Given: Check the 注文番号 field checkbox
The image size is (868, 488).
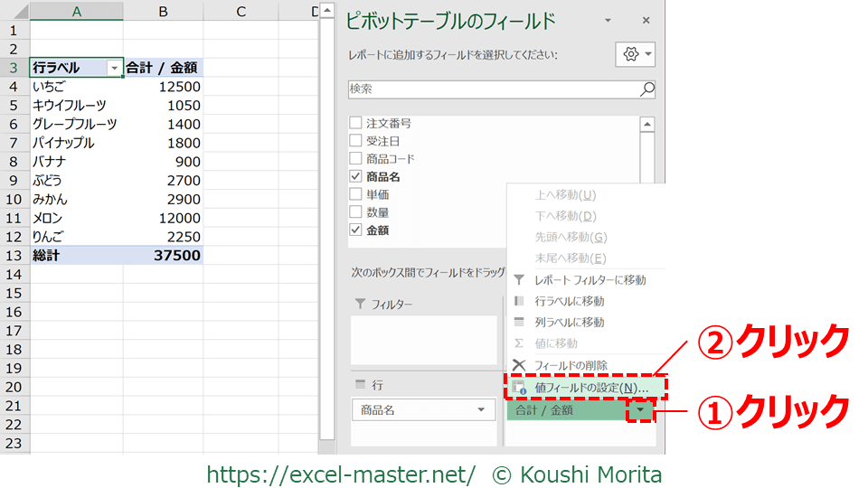Looking at the screenshot, I should pyautogui.click(x=355, y=123).
